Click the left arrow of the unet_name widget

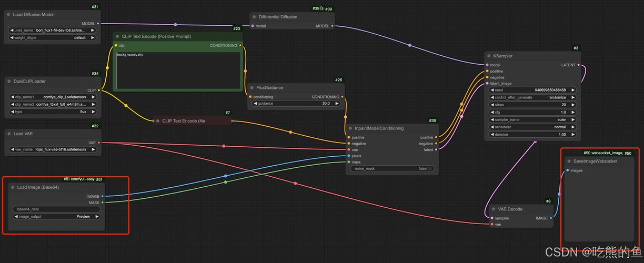coord(12,31)
